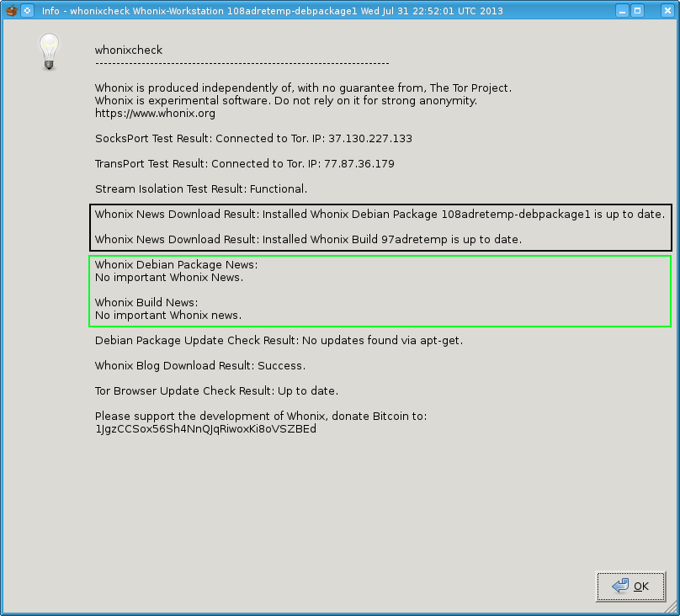The width and height of the screenshot is (680, 616).
Task: Click the Tor Browser Update Check line
Action: 216,390
